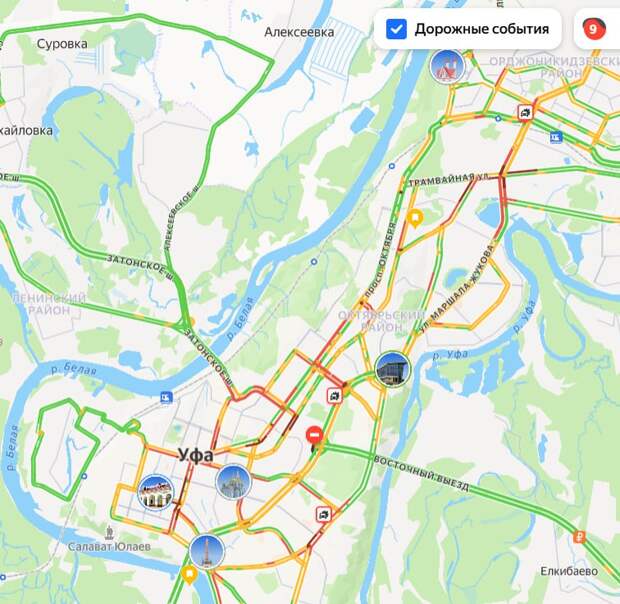Select the orange ruble toll icon on Восточный выезд
The width and height of the screenshot is (620, 604).
tap(579, 537)
